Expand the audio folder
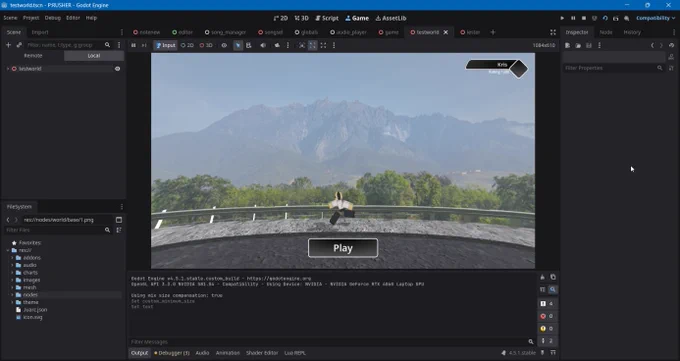Screen dimensions: 680x361 12,265
